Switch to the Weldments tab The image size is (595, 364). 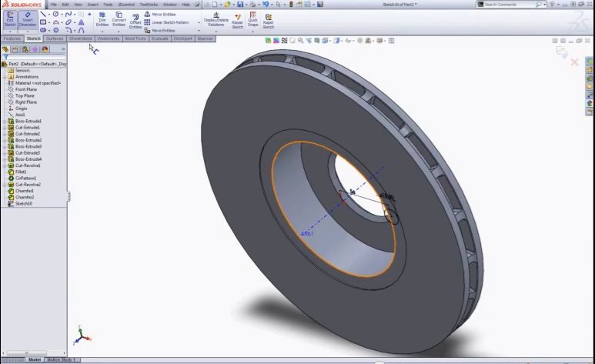click(x=109, y=38)
